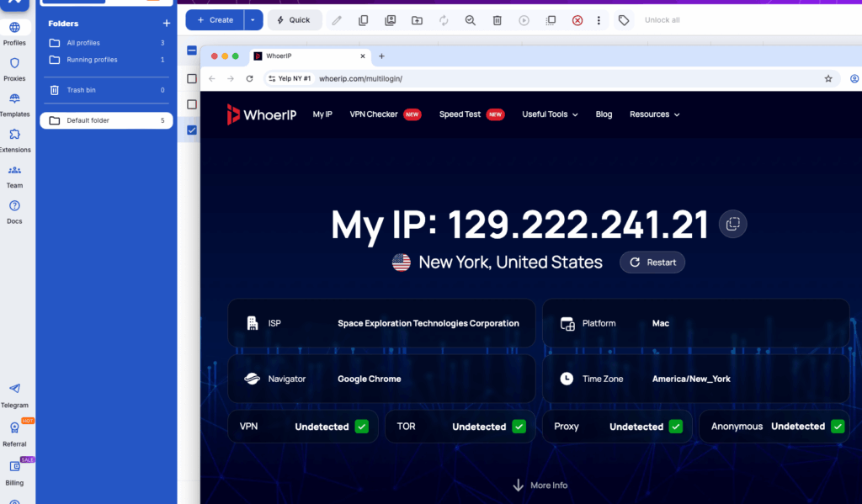Click the clone profiles toolbar icon
This screenshot has width=862, height=504.
[363, 19]
